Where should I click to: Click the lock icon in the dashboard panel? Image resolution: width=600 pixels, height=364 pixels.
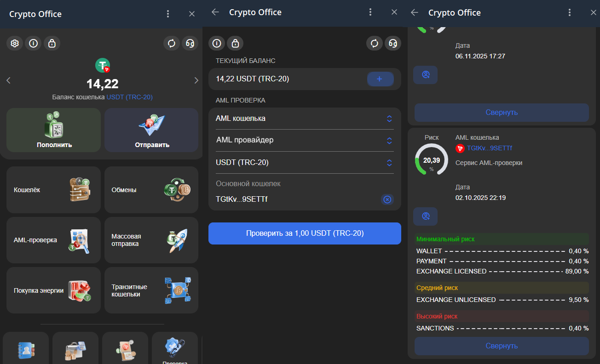(52, 43)
